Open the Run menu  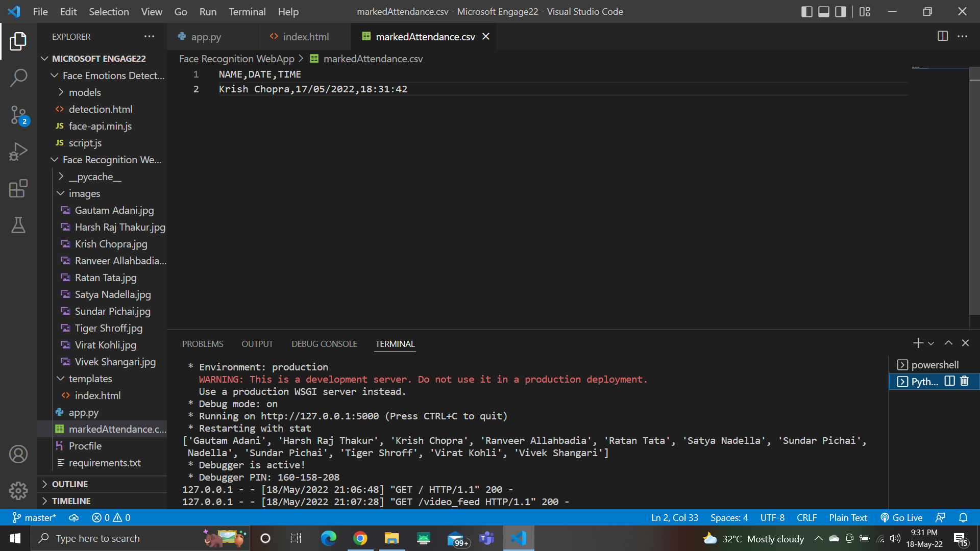coord(208,11)
